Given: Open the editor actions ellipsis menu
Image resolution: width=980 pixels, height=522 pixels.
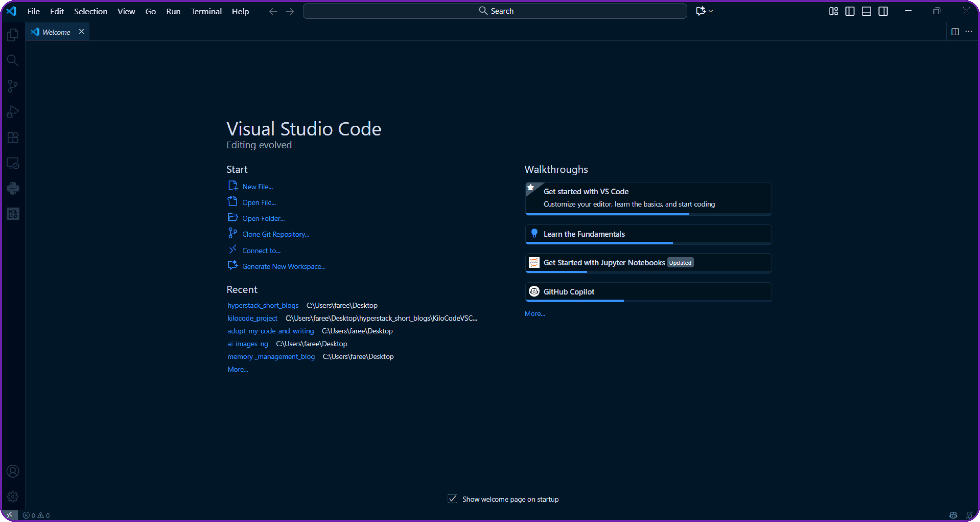Looking at the screenshot, I should 969,32.
